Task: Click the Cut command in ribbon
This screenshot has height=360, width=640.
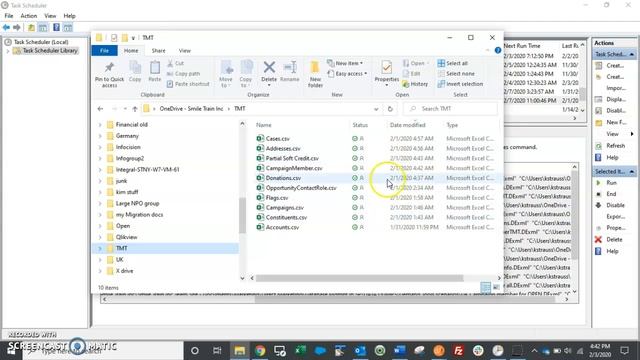Action: 176,63
